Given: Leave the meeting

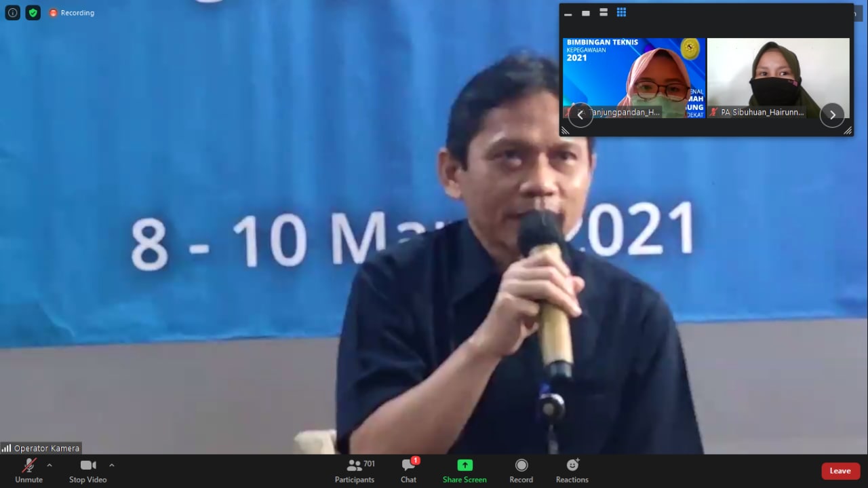Looking at the screenshot, I should click(x=841, y=471).
